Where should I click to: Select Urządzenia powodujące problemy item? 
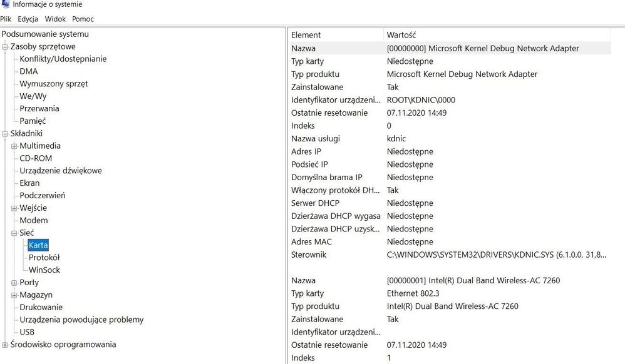click(81, 320)
